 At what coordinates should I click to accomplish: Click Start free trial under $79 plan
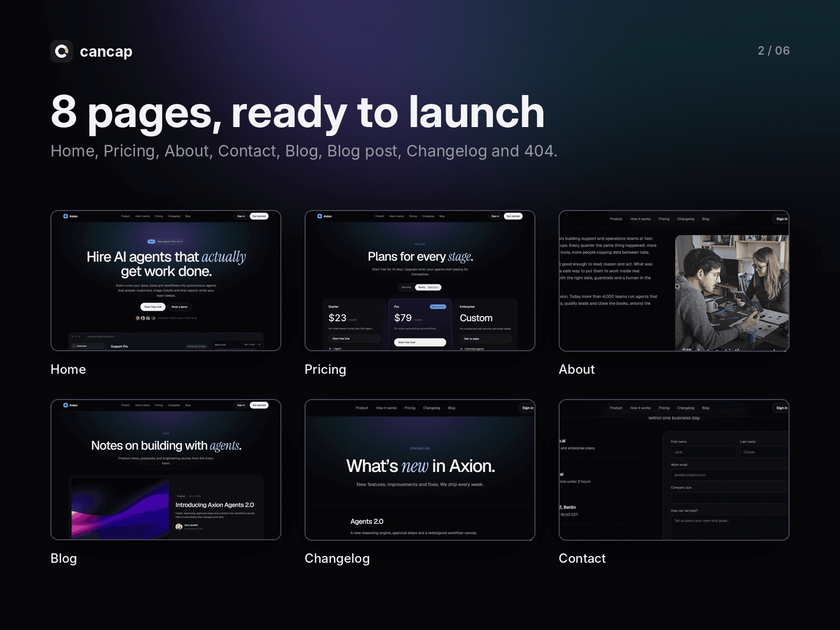tap(420, 342)
